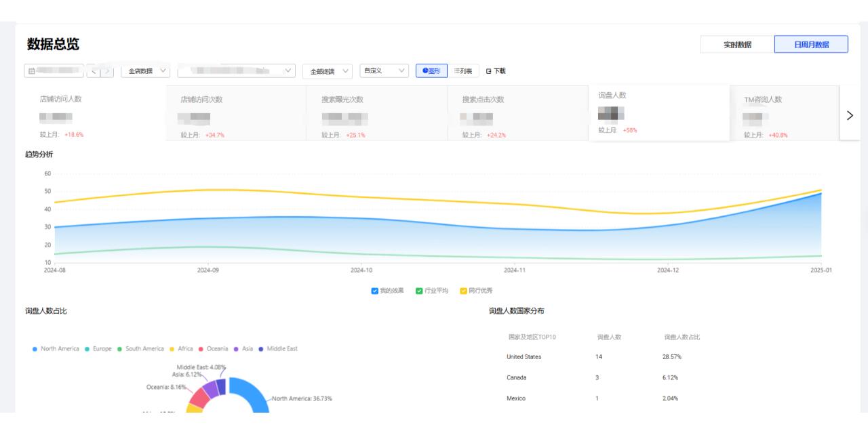Click the calendar icon in the date picker
The image size is (868, 433).
32,71
